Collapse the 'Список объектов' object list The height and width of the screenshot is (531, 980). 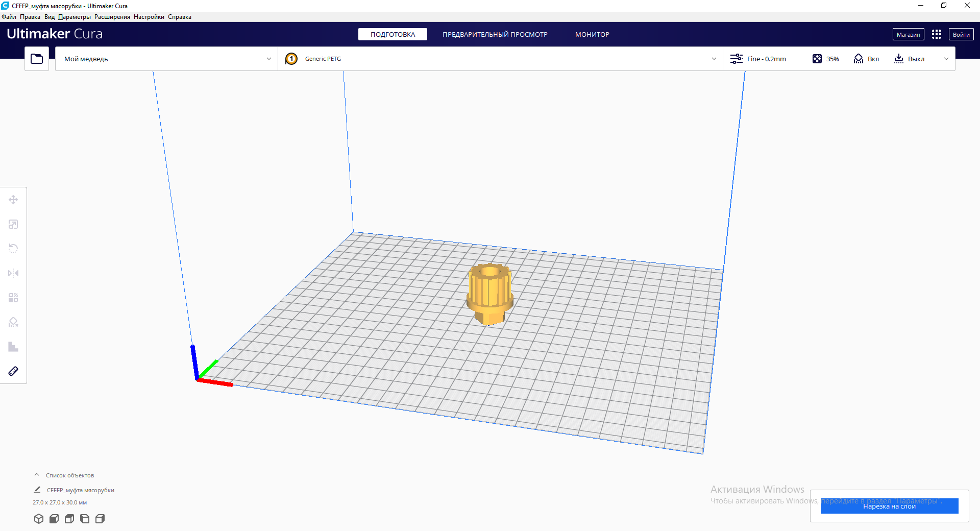[37, 475]
